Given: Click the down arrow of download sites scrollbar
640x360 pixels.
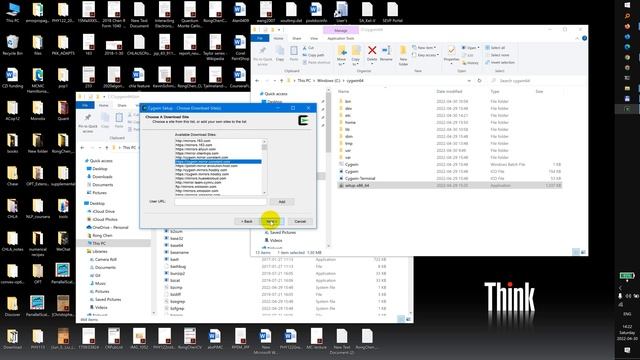Looking at the screenshot, I should point(264,193).
